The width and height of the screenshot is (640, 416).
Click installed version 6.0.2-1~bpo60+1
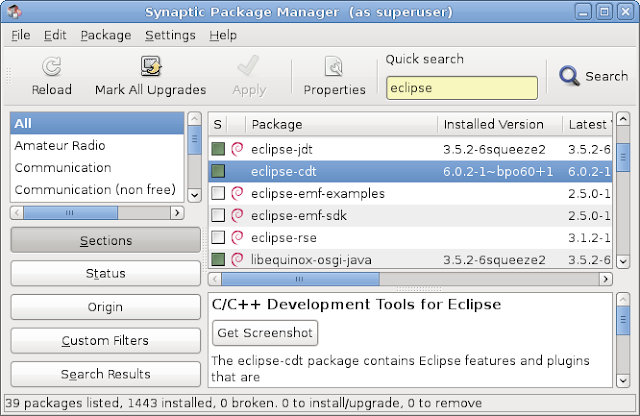click(498, 171)
